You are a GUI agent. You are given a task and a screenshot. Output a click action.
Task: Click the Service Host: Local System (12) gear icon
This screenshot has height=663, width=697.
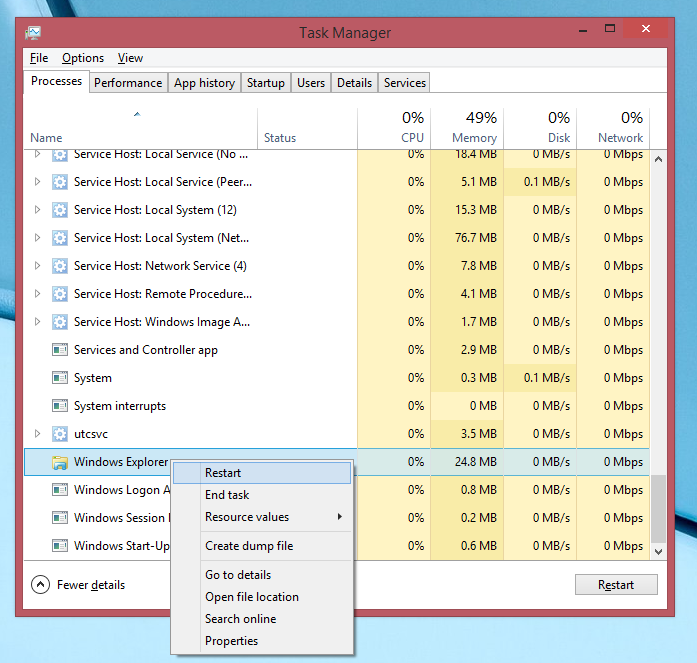click(60, 210)
